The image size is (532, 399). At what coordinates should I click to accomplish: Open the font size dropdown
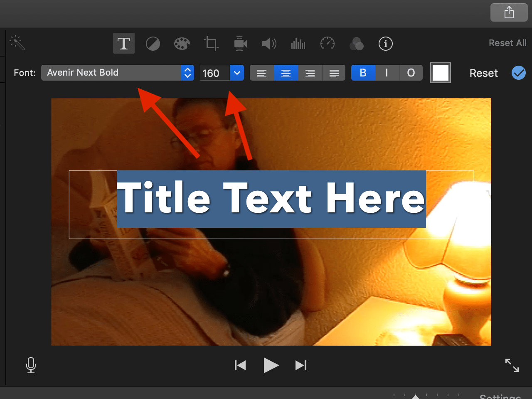pos(236,73)
